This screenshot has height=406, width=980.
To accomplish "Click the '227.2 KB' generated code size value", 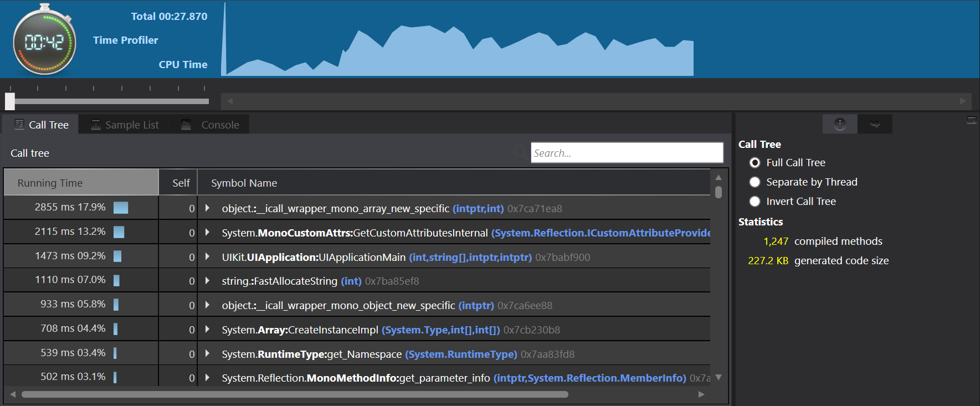I will point(768,261).
